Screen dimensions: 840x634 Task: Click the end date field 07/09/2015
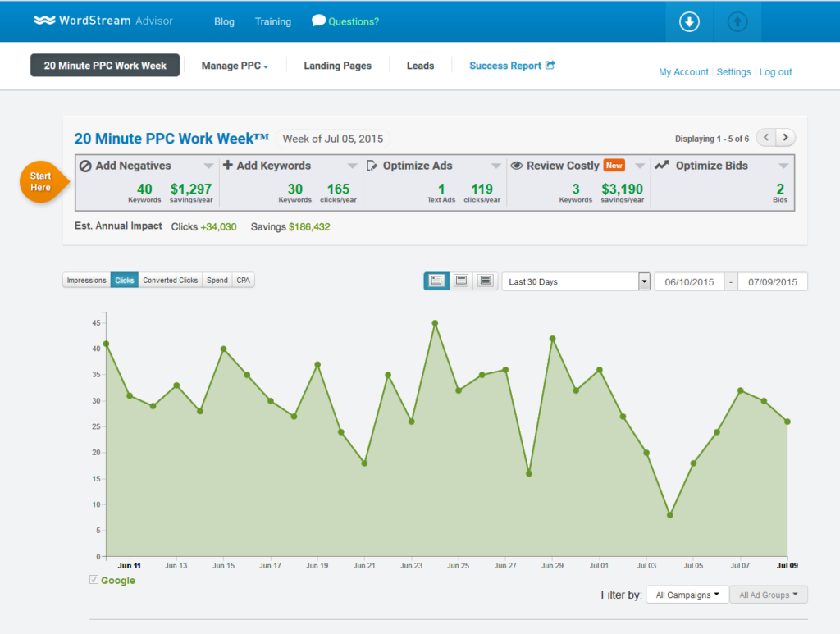[773, 281]
